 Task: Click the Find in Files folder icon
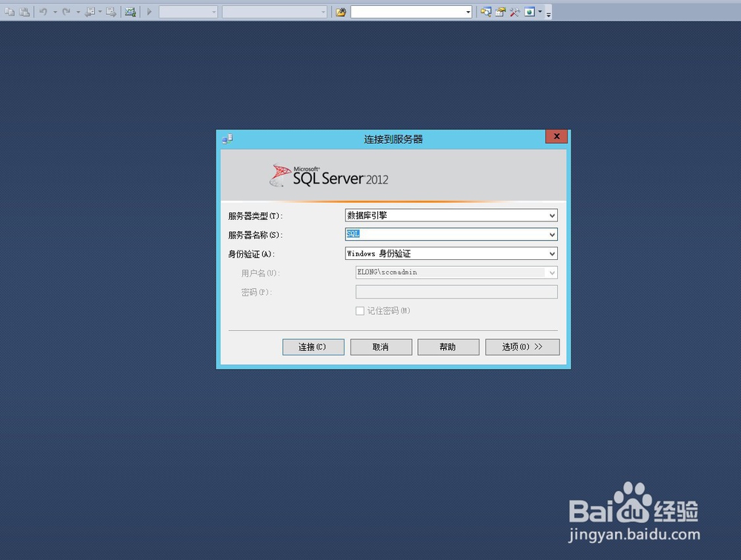[341, 12]
